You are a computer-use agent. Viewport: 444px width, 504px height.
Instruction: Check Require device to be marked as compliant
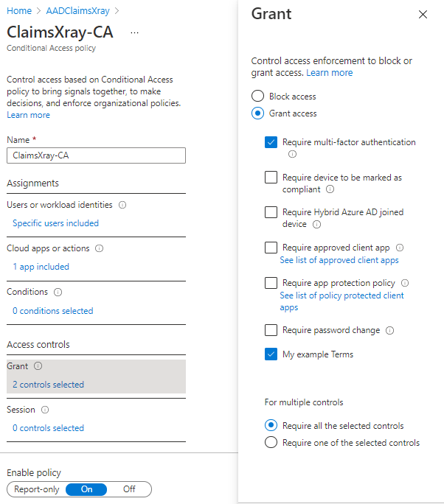coord(271,178)
